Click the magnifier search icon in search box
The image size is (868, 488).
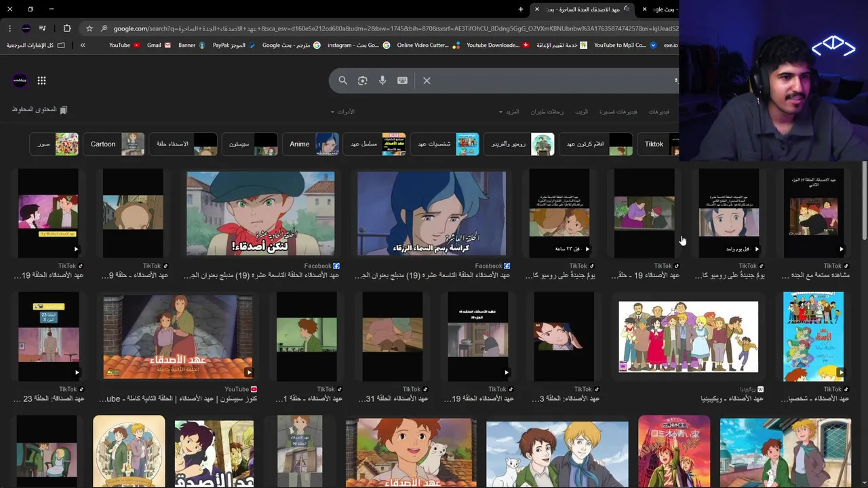pyautogui.click(x=342, y=81)
